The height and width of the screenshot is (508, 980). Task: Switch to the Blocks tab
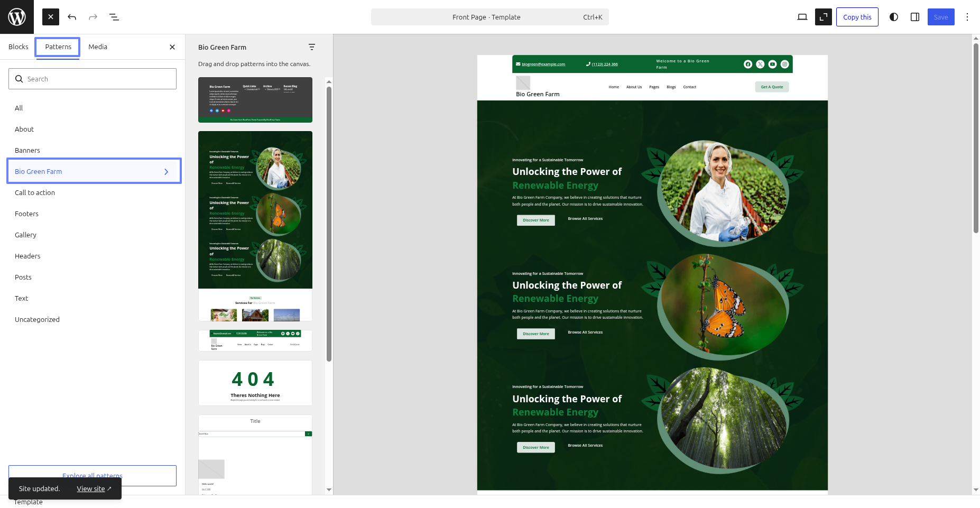coord(19,47)
